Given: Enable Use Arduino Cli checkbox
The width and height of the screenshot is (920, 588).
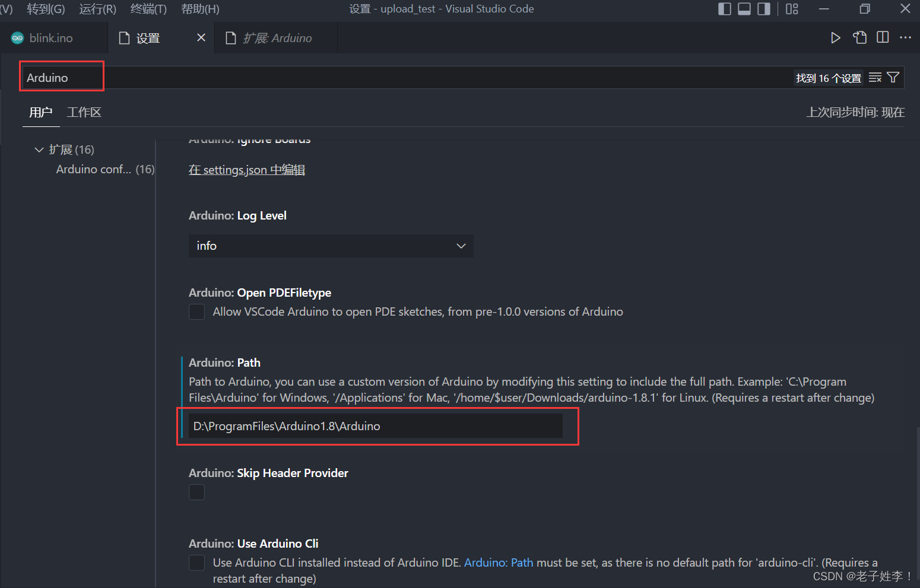Looking at the screenshot, I should coord(196,562).
